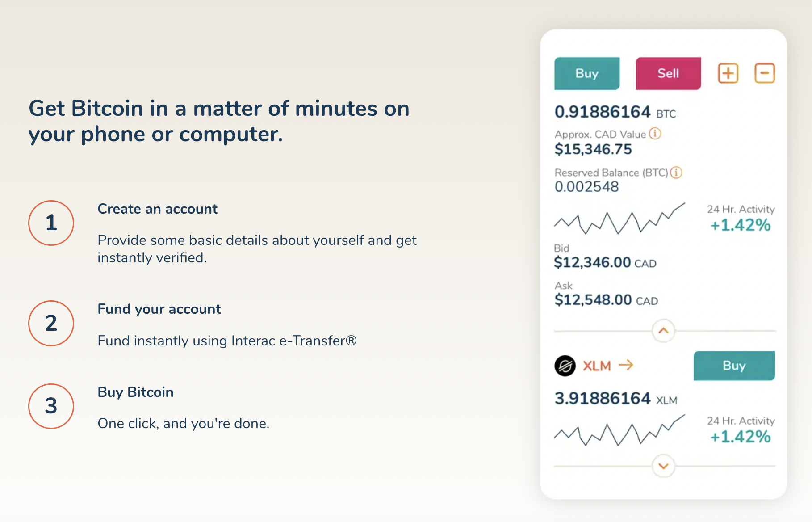Image resolution: width=812 pixels, height=522 pixels.
Task: Click the XLM price sparkline chart
Action: [619, 430]
